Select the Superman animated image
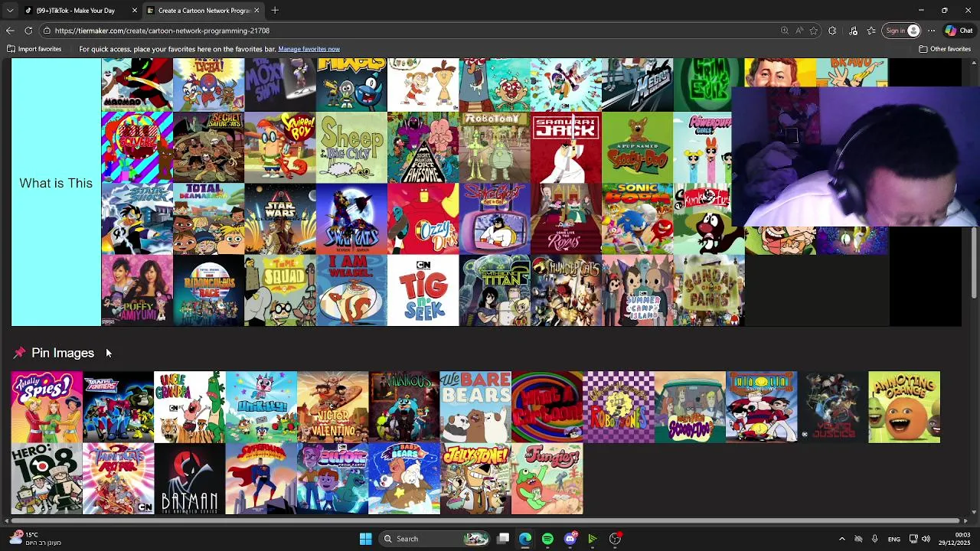The height and width of the screenshot is (551, 980). pos(261,479)
